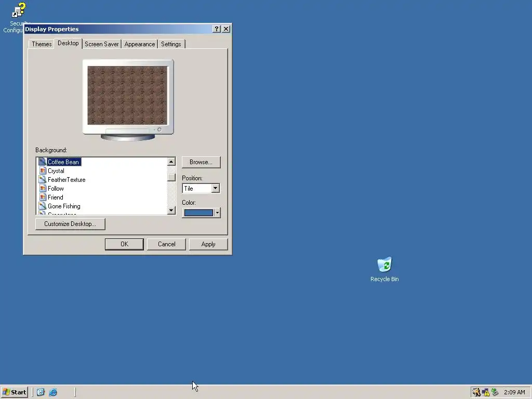Expand the desktop Color picker arrow
532x399 pixels.
click(217, 212)
